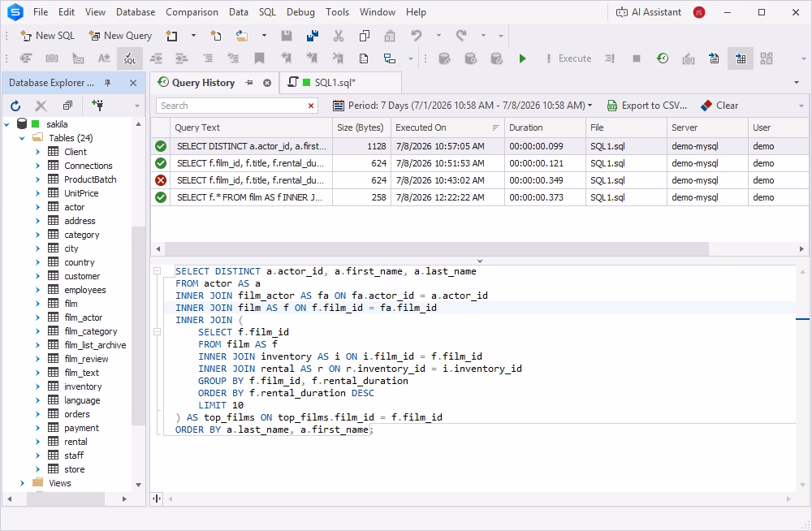Click the user account avatar
This screenshot has height=531, width=812.
tap(699, 12)
